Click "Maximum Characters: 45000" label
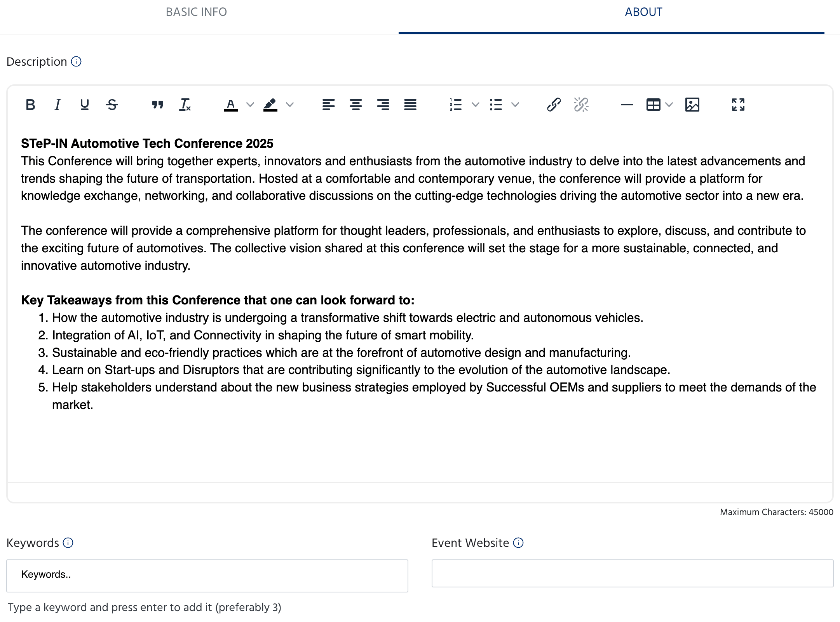The width and height of the screenshot is (840, 622). point(776,512)
